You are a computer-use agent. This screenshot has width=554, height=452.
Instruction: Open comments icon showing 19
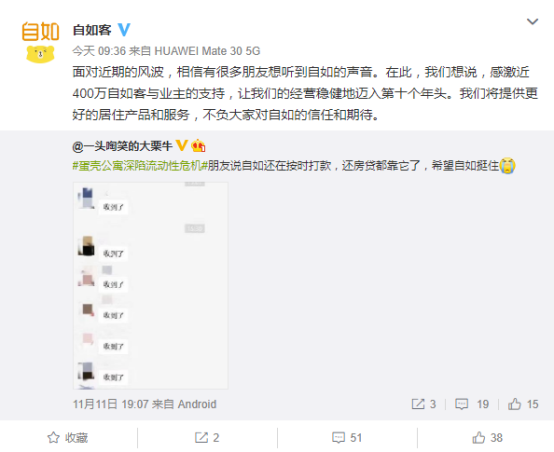(x=472, y=404)
